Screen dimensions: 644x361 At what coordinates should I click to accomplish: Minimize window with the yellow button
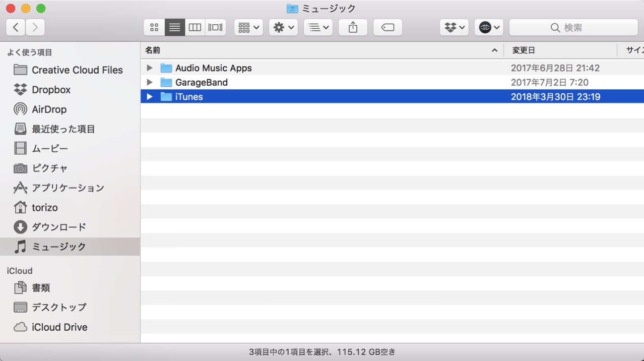pos(26,9)
